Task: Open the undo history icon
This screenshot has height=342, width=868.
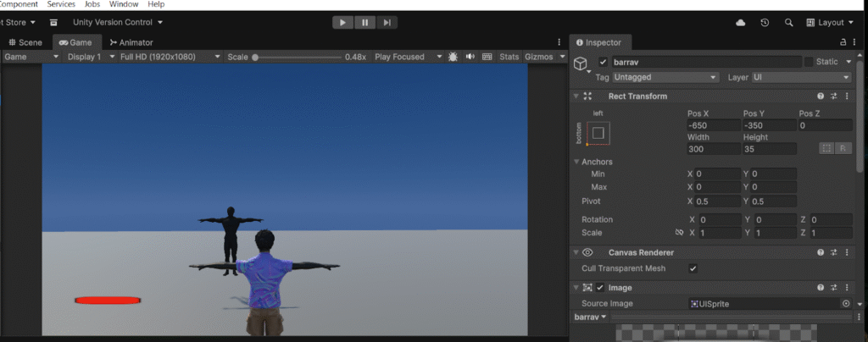Action: [765, 22]
